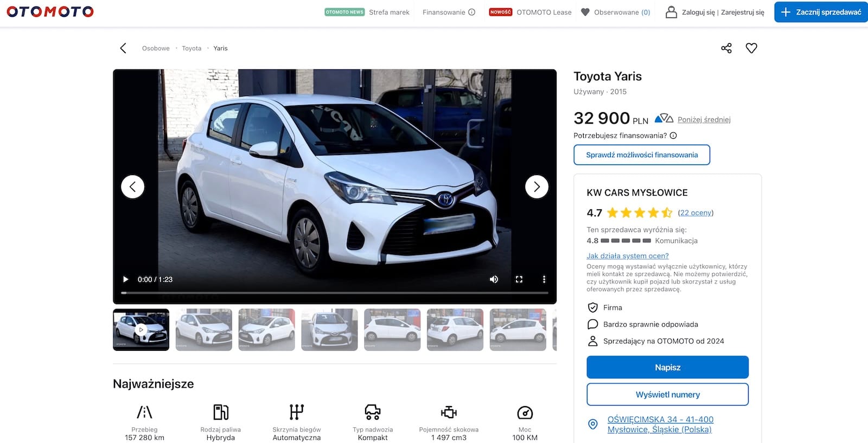Click Zaloguj się link

[698, 12]
